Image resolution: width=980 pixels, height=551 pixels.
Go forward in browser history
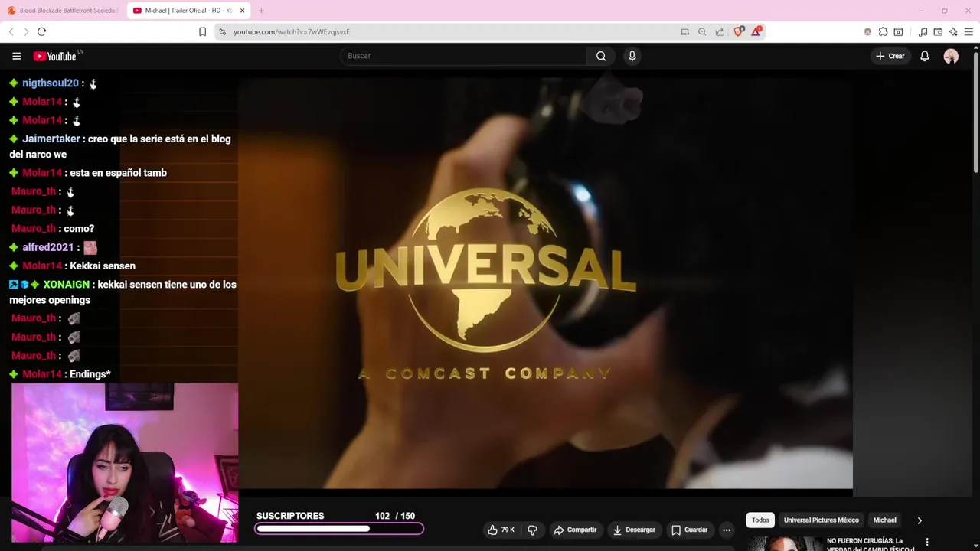coord(26,31)
